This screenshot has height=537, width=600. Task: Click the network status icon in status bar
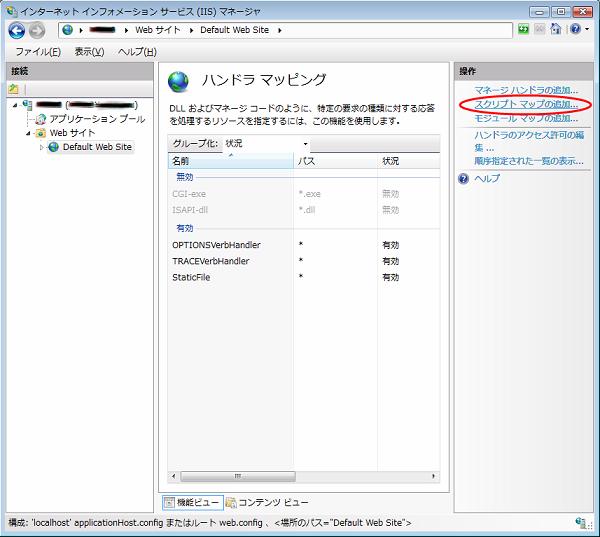click(581, 523)
